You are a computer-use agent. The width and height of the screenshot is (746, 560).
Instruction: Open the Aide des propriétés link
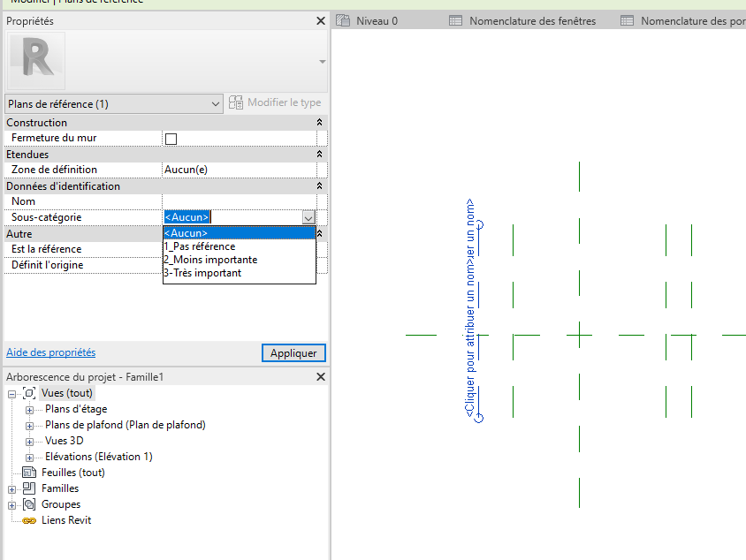50,352
